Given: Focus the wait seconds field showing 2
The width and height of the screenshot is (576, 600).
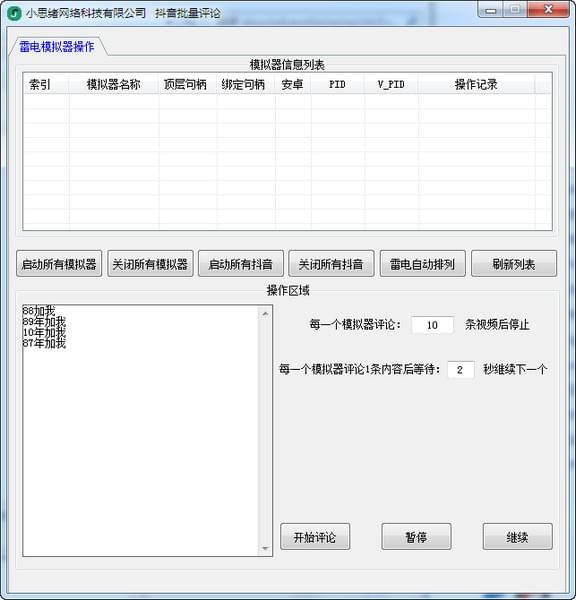Looking at the screenshot, I should [x=460, y=369].
